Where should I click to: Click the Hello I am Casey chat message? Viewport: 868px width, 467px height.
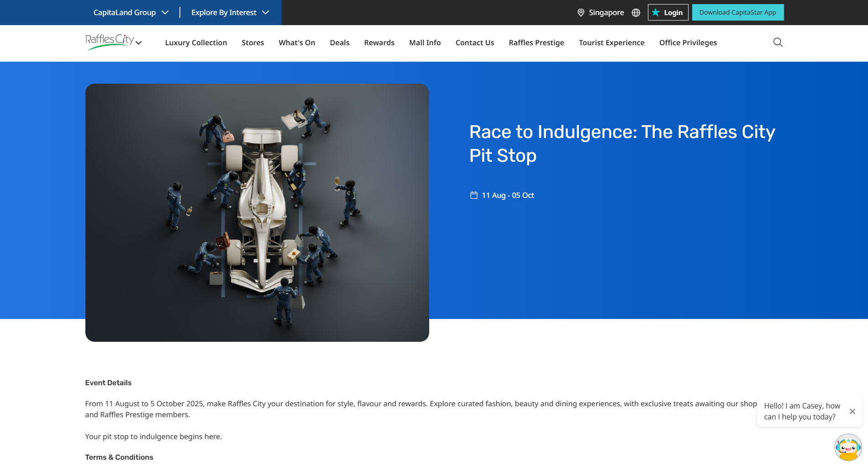(802, 411)
